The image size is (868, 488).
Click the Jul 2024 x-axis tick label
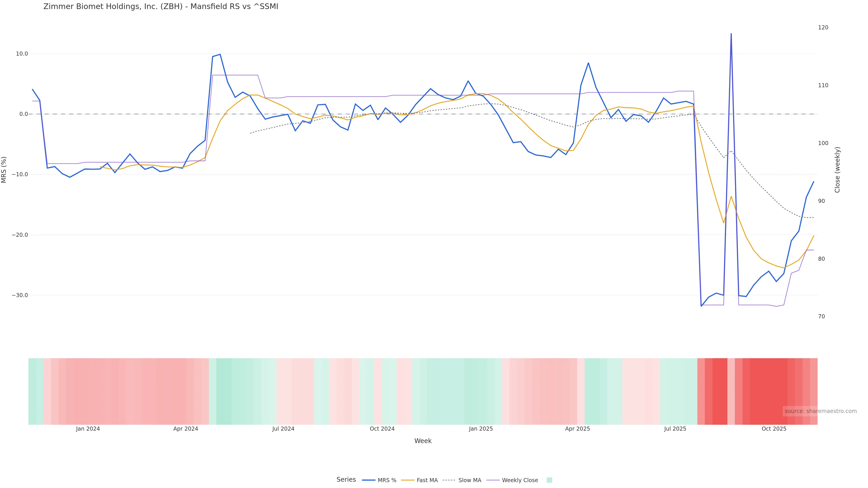(283, 429)
